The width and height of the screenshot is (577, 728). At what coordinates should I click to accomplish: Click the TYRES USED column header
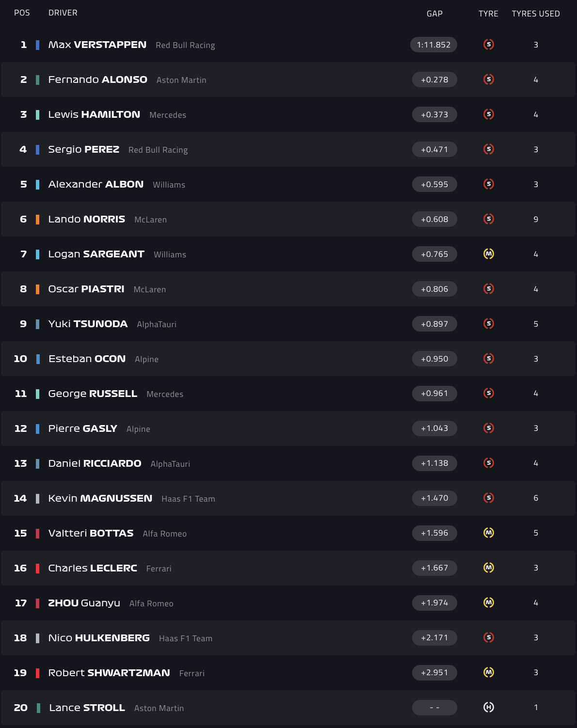[x=536, y=14]
